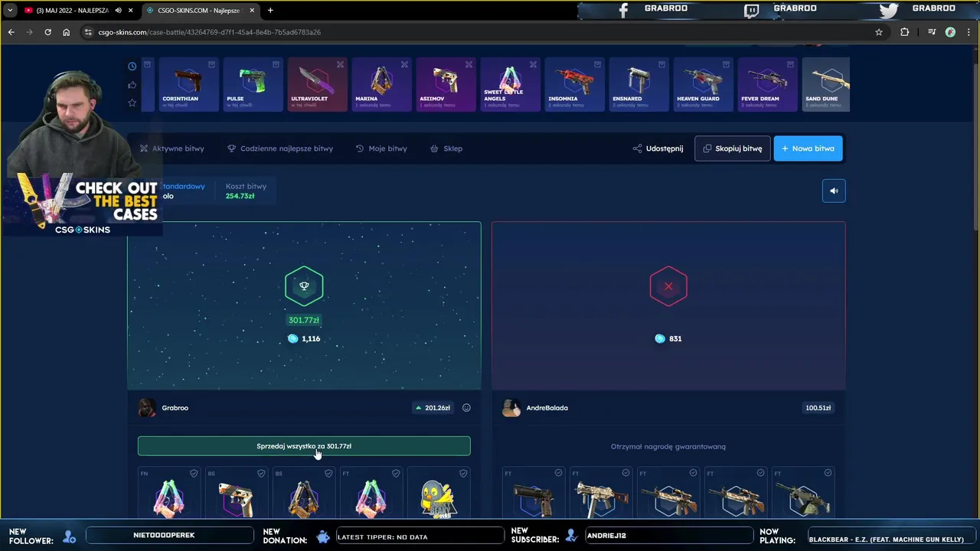Click Sprzedaj wszystko za 301.77zł button
This screenshot has height=551, width=980.
coord(304,446)
